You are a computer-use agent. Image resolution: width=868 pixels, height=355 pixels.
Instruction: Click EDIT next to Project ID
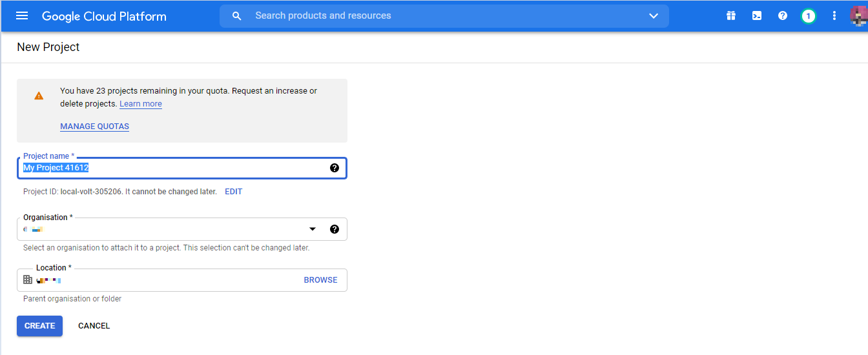tap(234, 192)
